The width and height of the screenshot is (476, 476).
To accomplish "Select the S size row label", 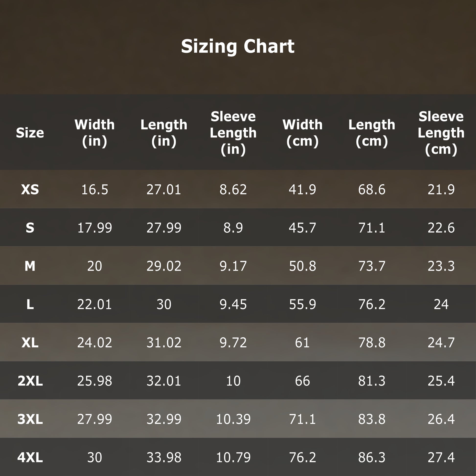I will pos(30,228).
